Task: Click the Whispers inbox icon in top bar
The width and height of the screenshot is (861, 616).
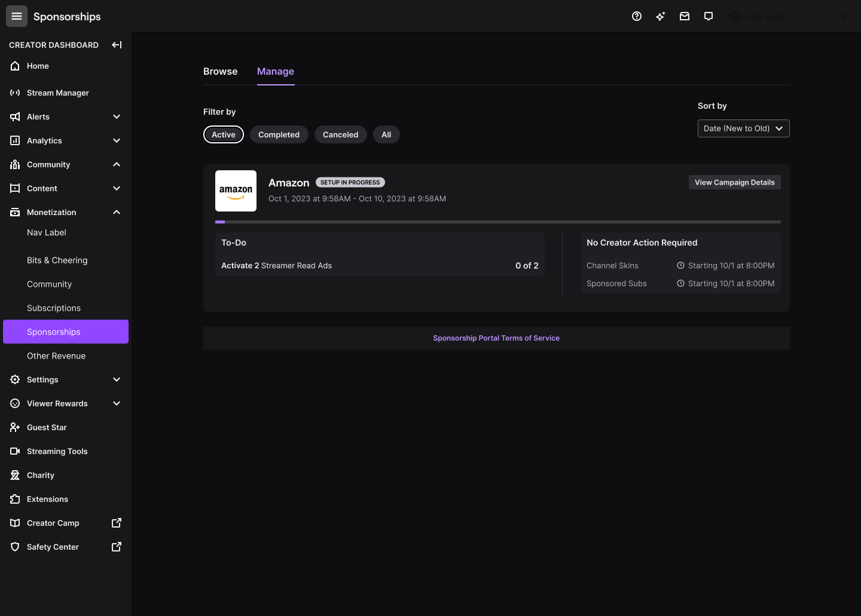Action: coord(685,16)
